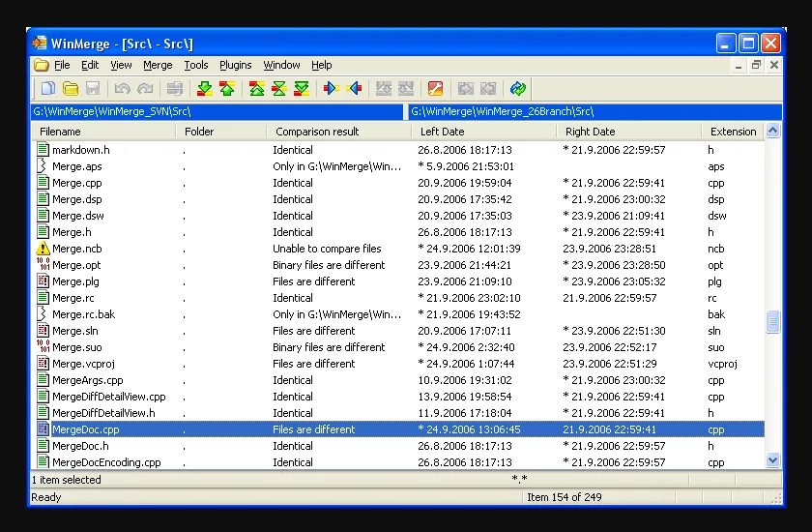Select the Merge.sln file
This screenshot has height=532, width=812.
(x=75, y=331)
